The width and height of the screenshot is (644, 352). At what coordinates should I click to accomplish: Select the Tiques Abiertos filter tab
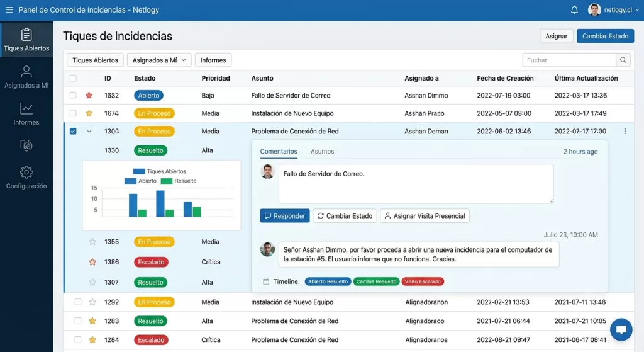[96, 60]
